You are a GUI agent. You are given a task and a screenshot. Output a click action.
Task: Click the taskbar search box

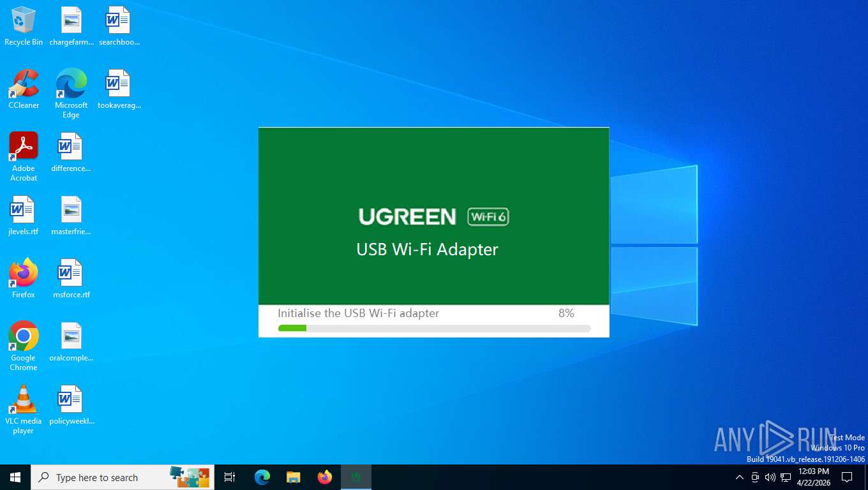123,477
